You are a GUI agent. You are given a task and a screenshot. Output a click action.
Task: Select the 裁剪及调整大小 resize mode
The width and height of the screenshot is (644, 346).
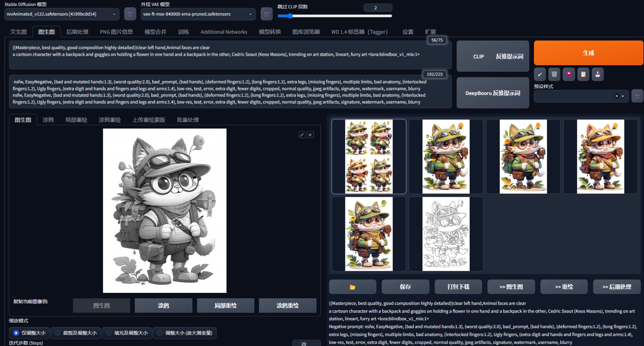tap(58, 333)
